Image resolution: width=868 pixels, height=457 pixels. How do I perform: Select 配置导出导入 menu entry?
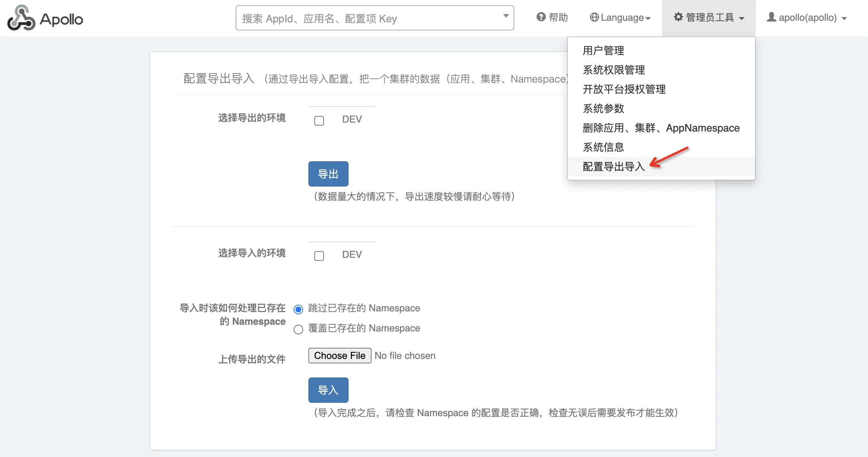click(661, 166)
